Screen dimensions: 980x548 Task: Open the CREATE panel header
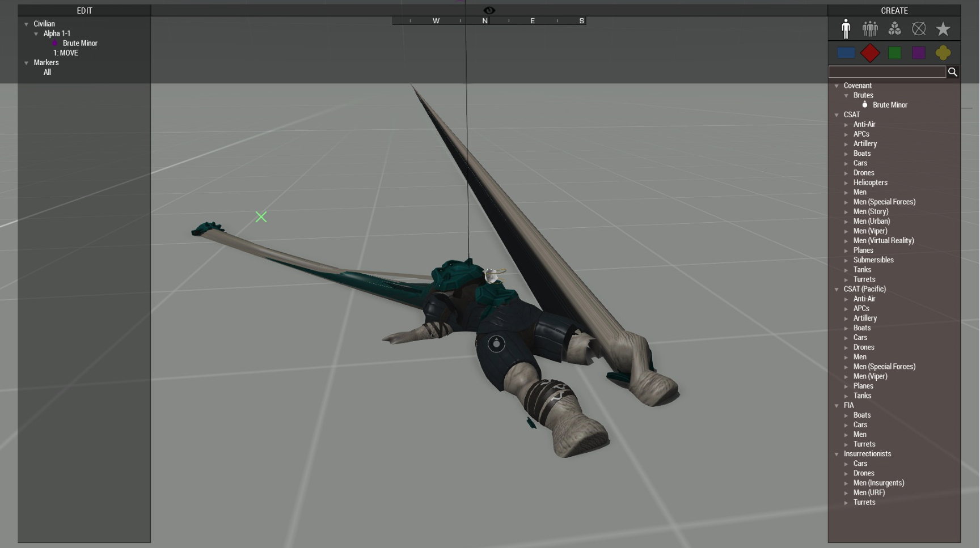(x=894, y=11)
